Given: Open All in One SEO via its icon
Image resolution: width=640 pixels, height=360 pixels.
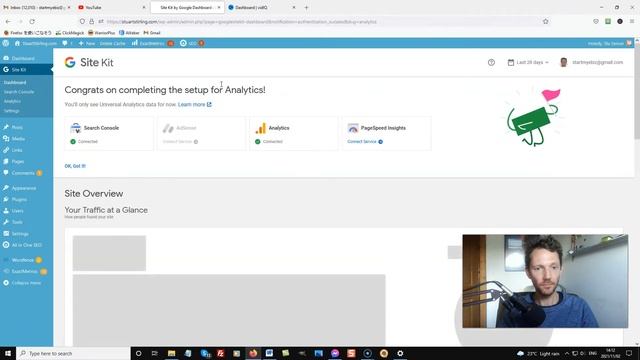Looking at the screenshot, I should pos(6,245).
